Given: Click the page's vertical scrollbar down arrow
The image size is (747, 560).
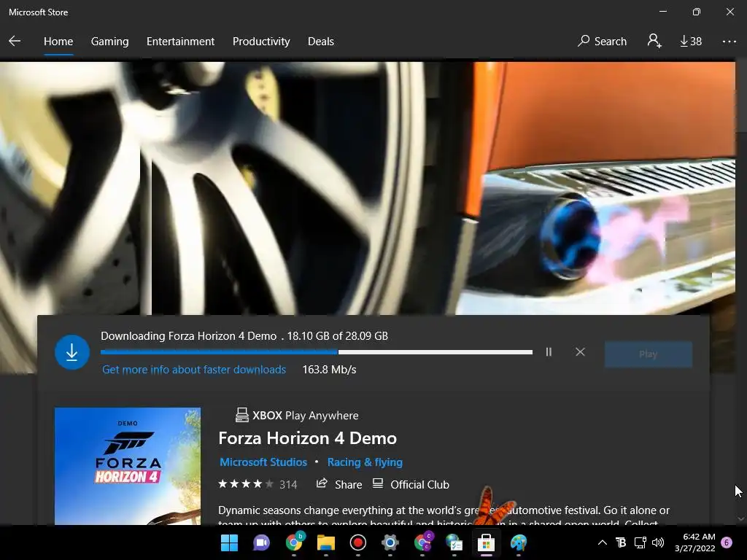Looking at the screenshot, I should click(x=741, y=519).
